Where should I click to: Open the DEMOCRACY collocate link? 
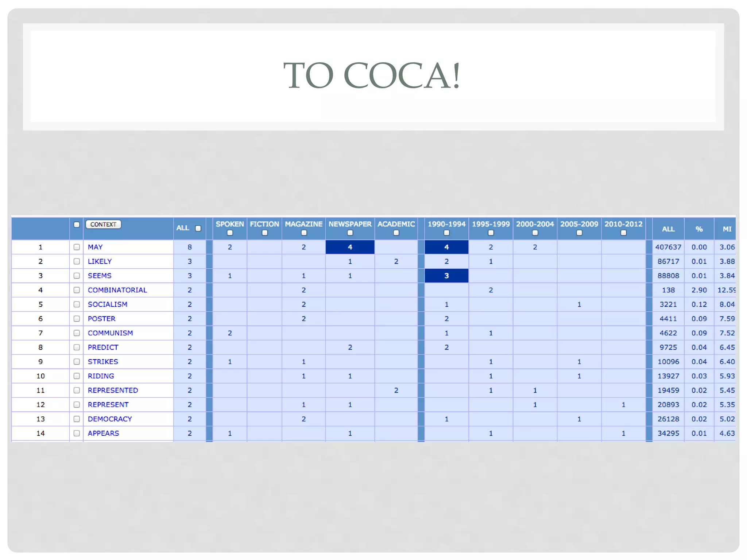tap(110, 419)
